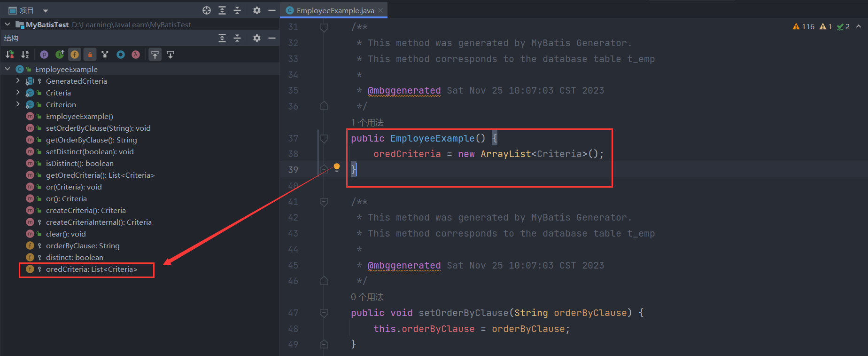Screen dimensions: 868x356
Task: Hide the project (项目) panel
Action: tap(271, 10)
